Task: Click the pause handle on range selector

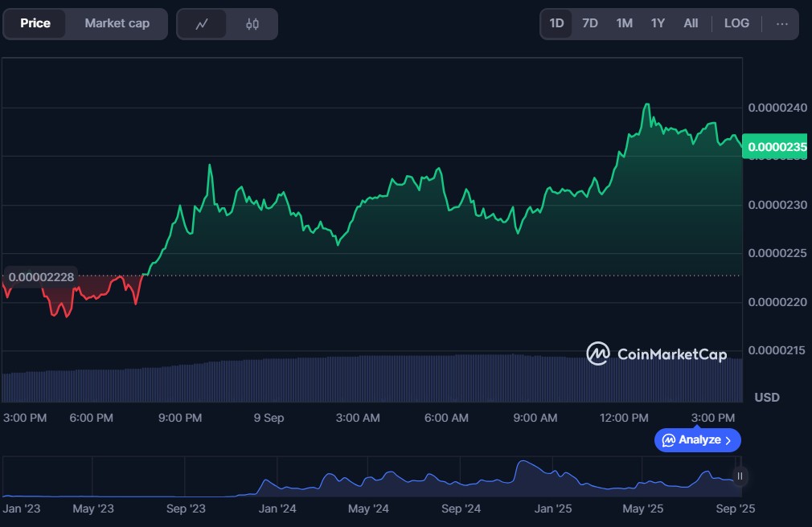Action: 740,476
